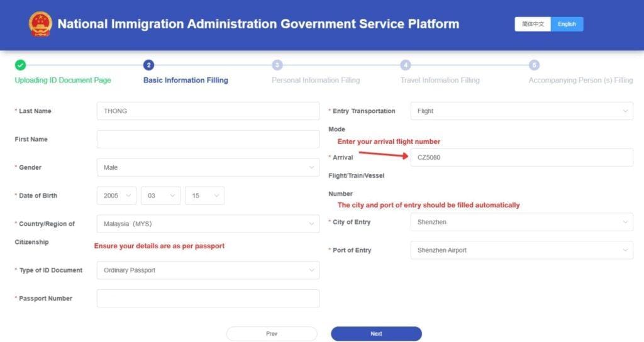Expand the Entry Transportation Mode dropdown
Viewport: 644px width, 342px height.
click(521, 111)
